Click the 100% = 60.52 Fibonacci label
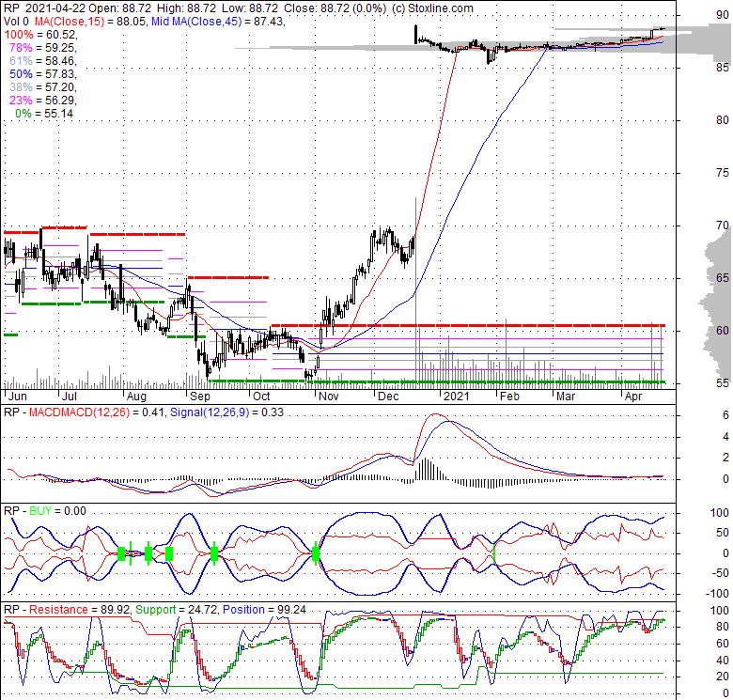Screen dimensions: 733x700 [x=40, y=35]
